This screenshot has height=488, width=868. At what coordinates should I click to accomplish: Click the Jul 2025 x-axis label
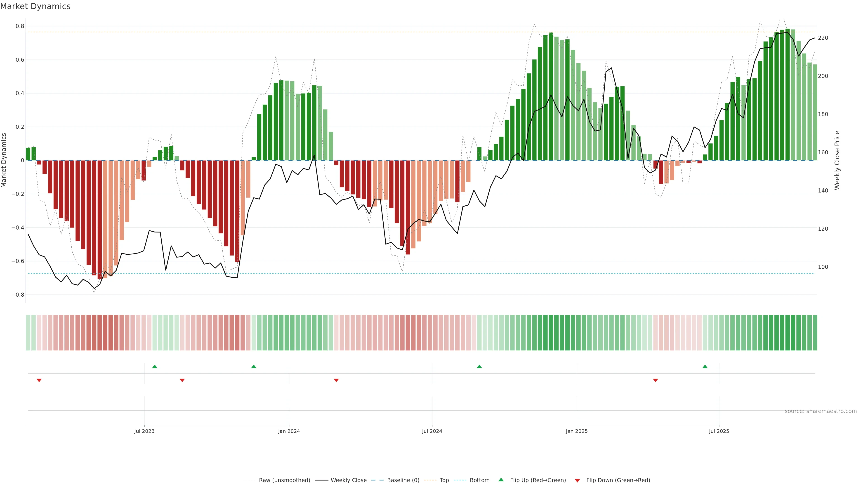(719, 431)
